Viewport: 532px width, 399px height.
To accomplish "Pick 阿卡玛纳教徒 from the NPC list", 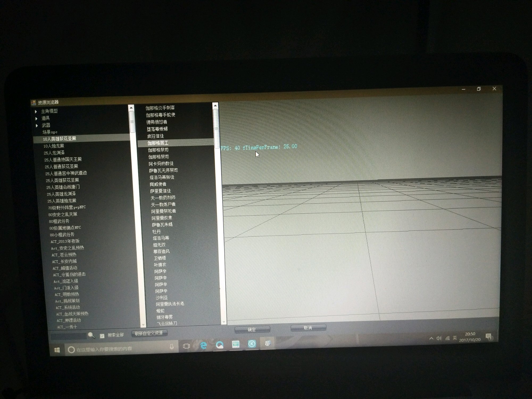I will (x=161, y=164).
